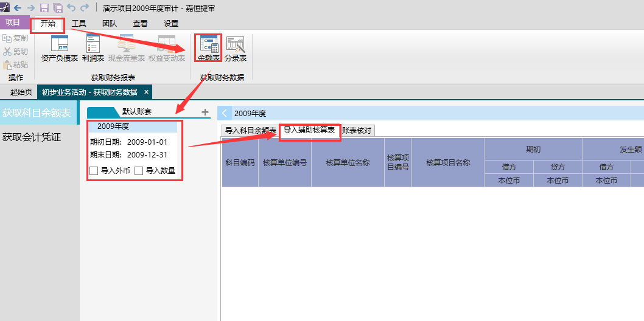Click the 核算项目名称 column header
644x321 pixels.
pyautogui.click(x=448, y=163)
